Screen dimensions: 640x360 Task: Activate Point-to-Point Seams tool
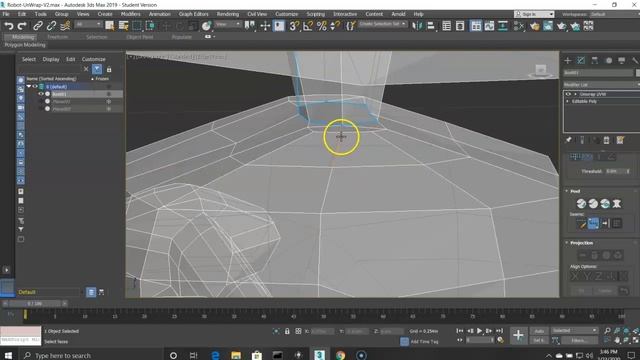(593, 223)
